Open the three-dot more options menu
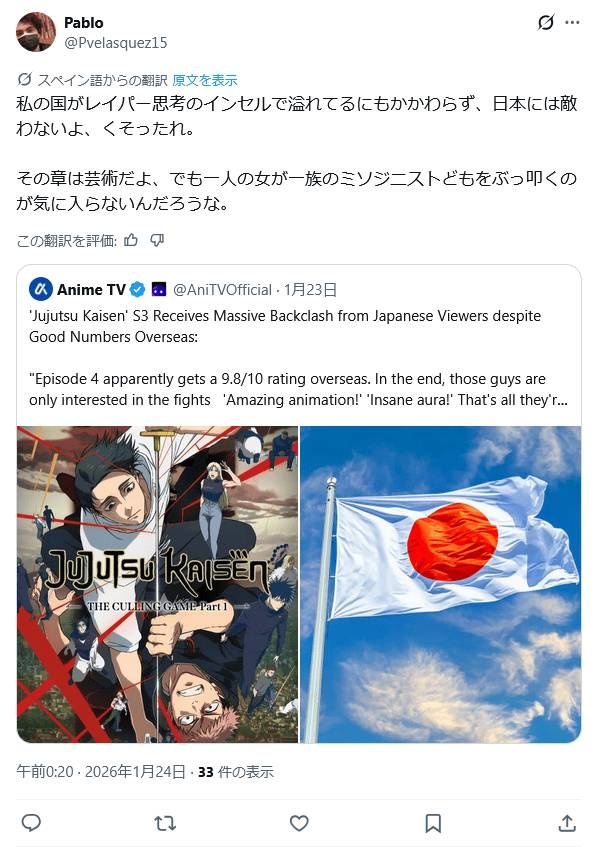598x847 pixels. click(572, 22)
